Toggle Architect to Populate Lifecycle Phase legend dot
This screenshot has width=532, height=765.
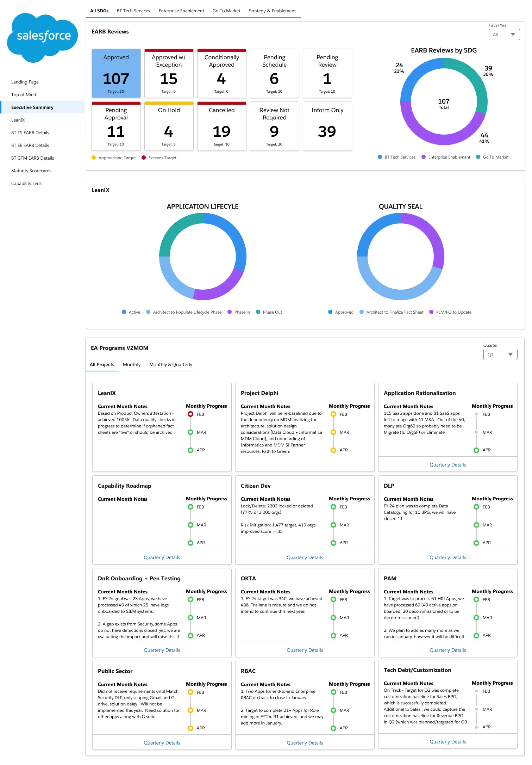[x=148, y=312]
